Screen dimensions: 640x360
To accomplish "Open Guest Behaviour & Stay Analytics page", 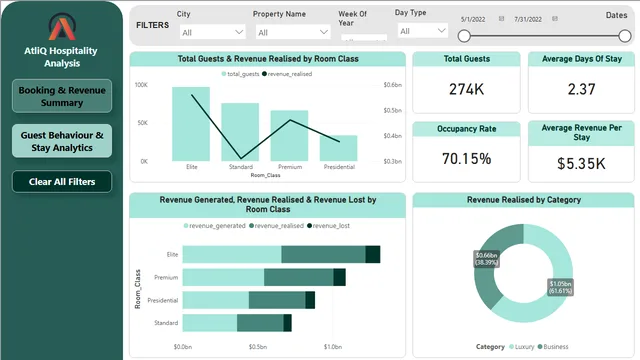I will 62,141.
